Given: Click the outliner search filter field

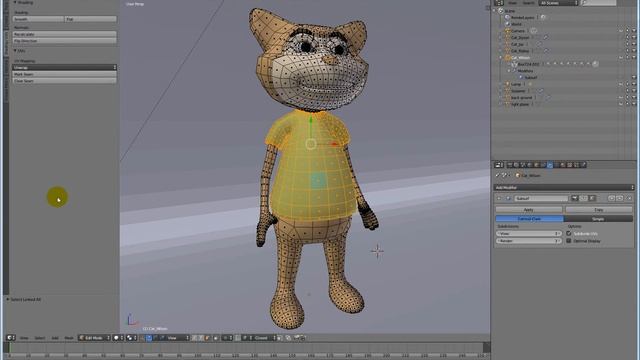Looking at the screenshot, I should click(x=599, y=3).
